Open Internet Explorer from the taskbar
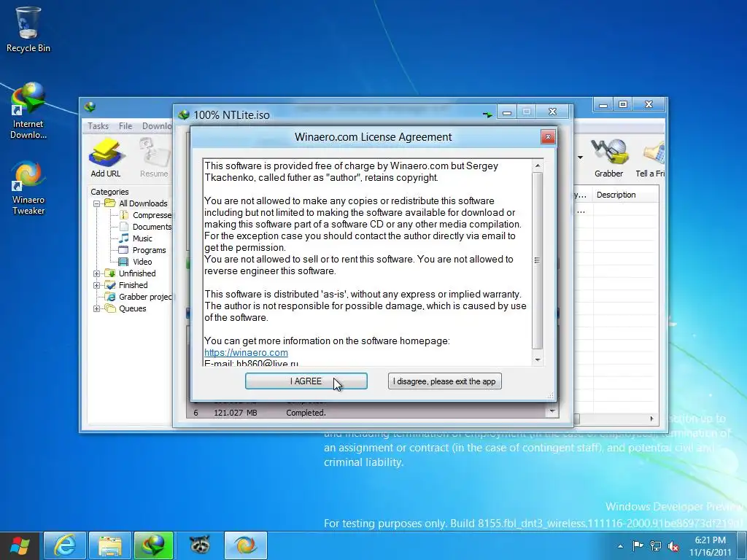 point(65,545)
